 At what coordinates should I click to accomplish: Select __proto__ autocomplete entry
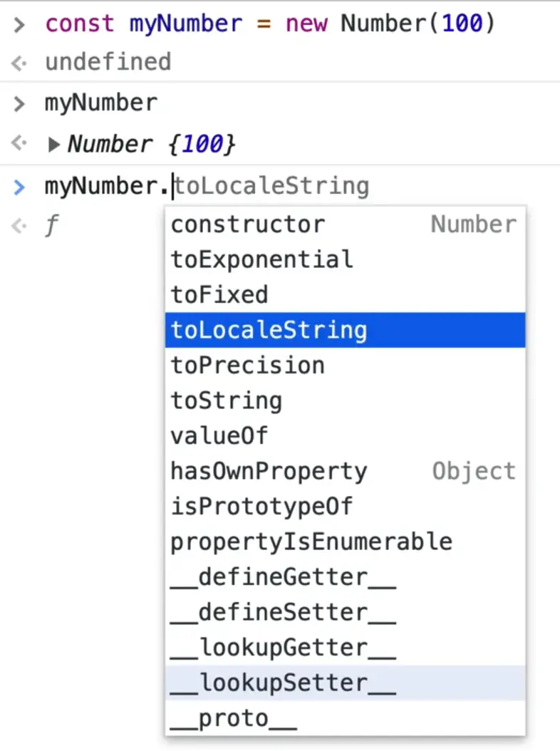[234, 719]
